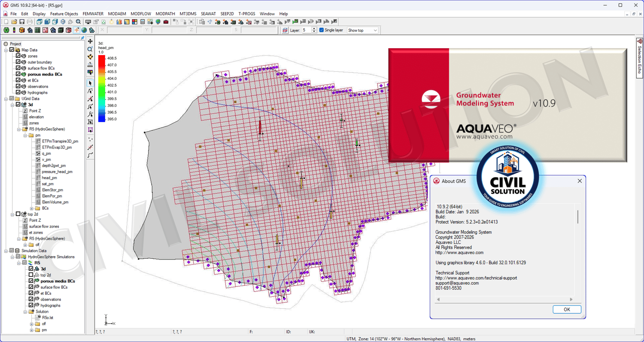Click the Layer number input field

tap(306, 31)
